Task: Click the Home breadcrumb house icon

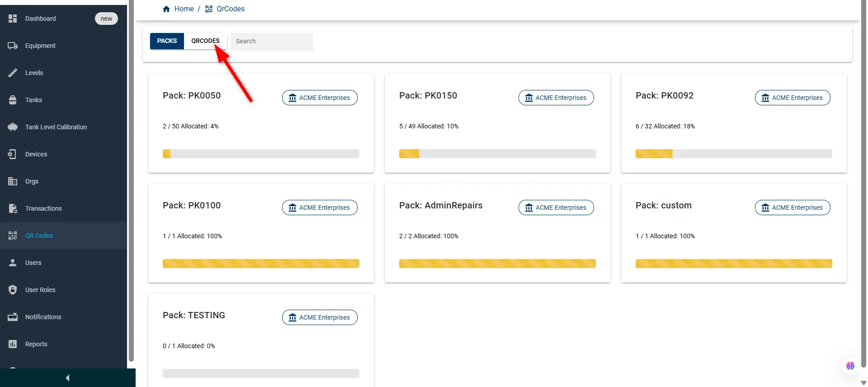Action: coord(166,9)
